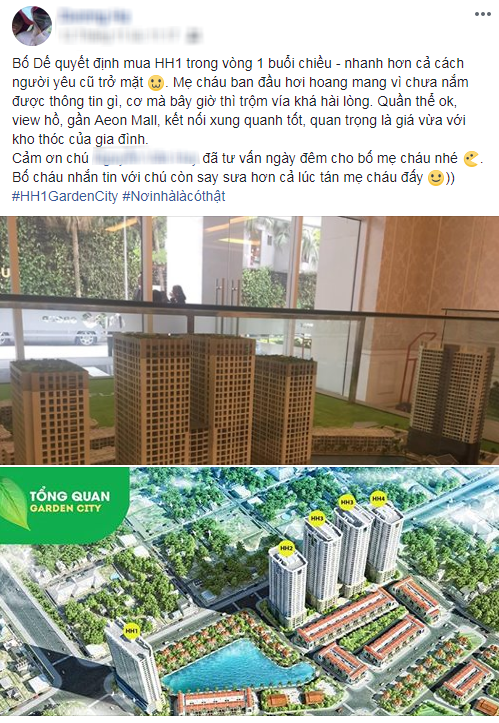The height and width of the screenshot is (723, 499).
Task: Click the HH3 marker next to HH4
Action: coord(346,502)
